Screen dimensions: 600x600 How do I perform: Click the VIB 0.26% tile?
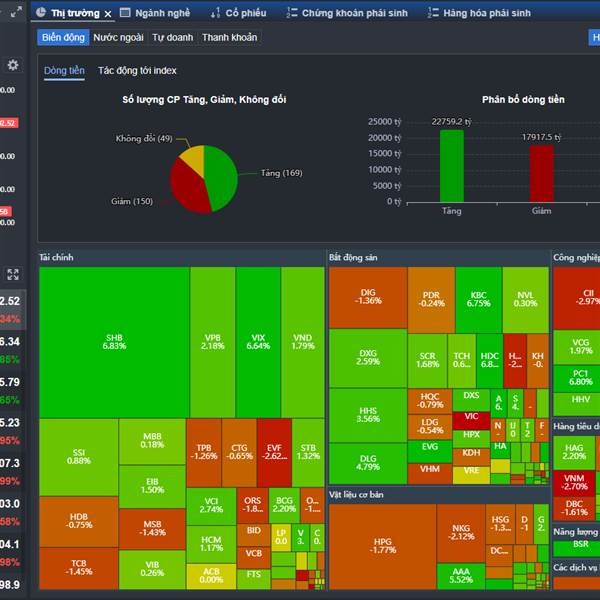(152, 569)
